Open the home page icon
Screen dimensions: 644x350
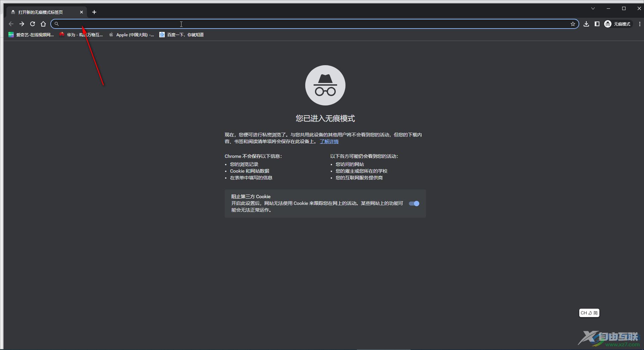coord(43,24)
